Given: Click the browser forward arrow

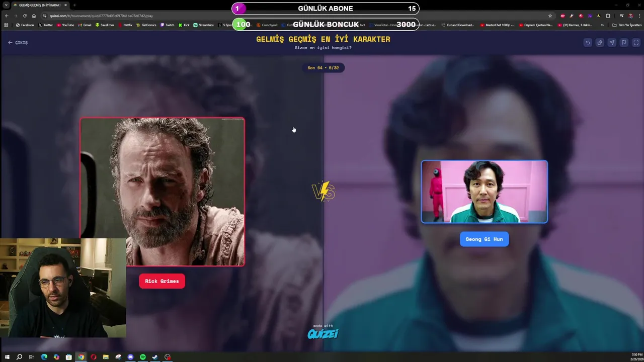Looking at the screenshot, I should click(15, 16).
